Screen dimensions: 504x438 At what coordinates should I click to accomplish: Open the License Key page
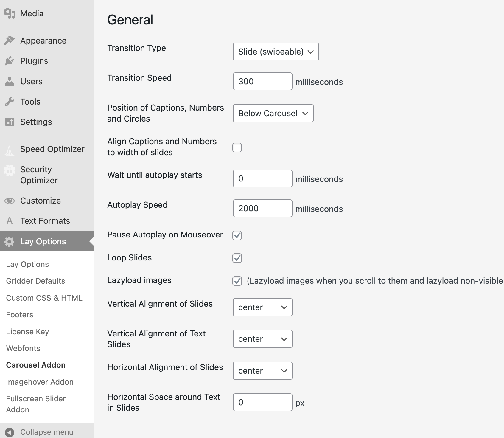pos(27,331)
